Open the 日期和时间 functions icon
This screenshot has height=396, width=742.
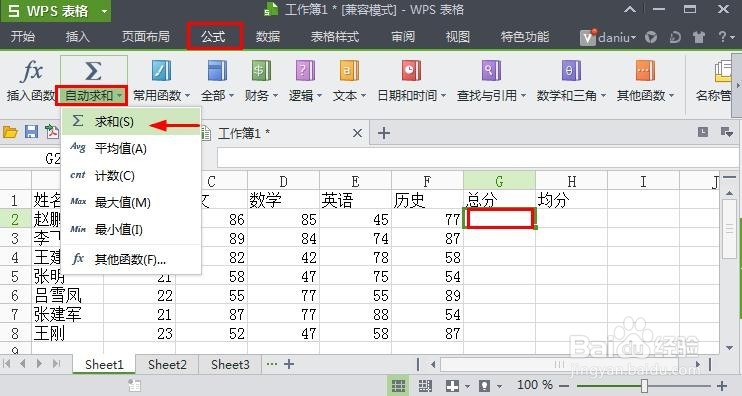tap(411, 71)
